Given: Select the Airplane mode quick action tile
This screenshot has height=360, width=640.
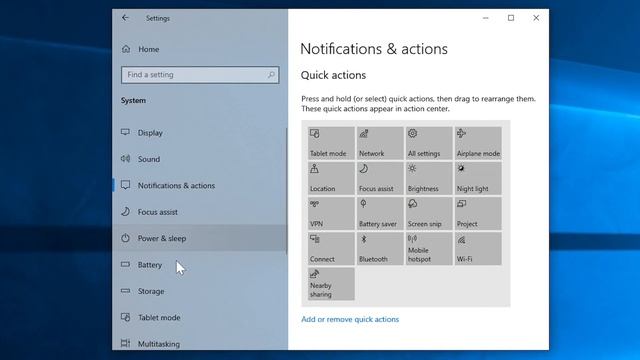Looking at the screenshot, I should (478, 143).
